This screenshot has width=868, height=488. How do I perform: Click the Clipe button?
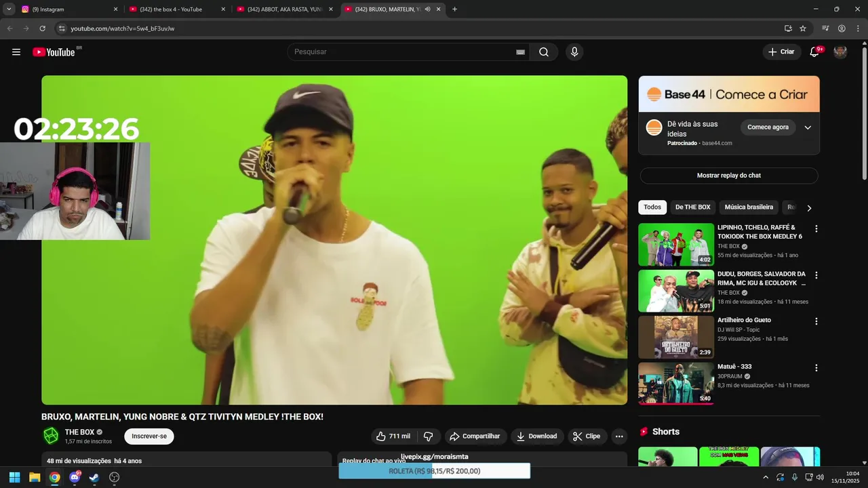tap(587, 436)
